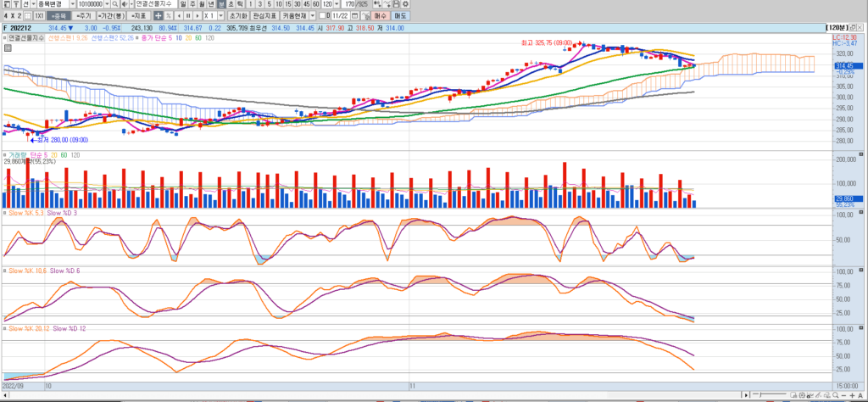Open the chart settings gear icon
Screen dimensions: 868x402
pyautogui.click(x=406, y=4)
